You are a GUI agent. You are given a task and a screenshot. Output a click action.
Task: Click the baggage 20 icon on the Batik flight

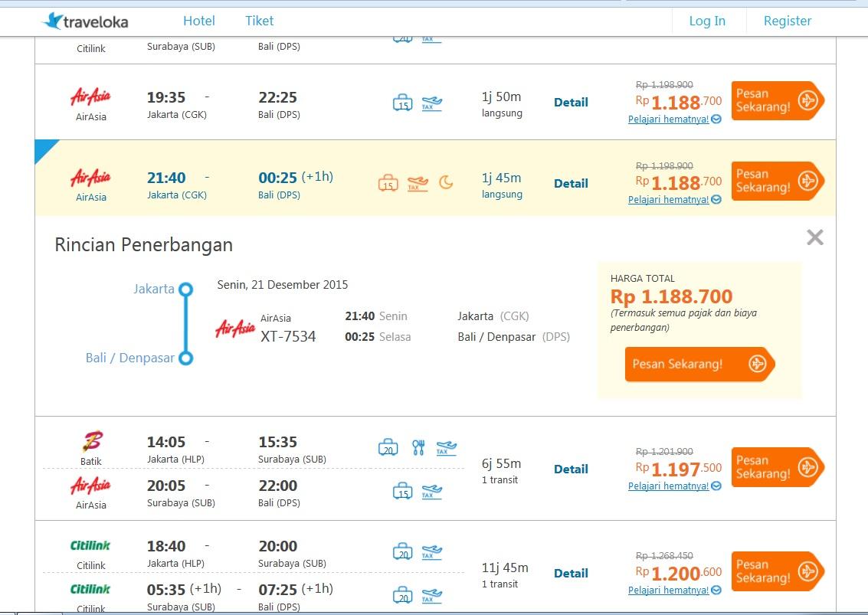tap(388, 447)
